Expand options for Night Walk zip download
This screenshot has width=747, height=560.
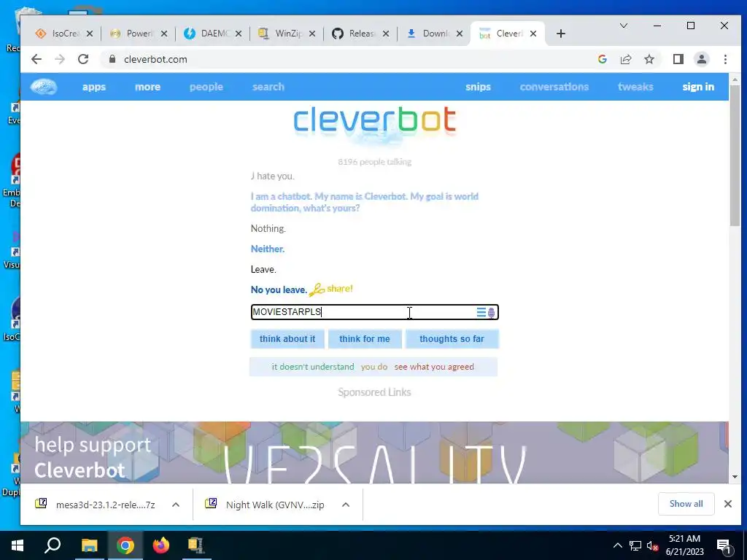(346, 505)
